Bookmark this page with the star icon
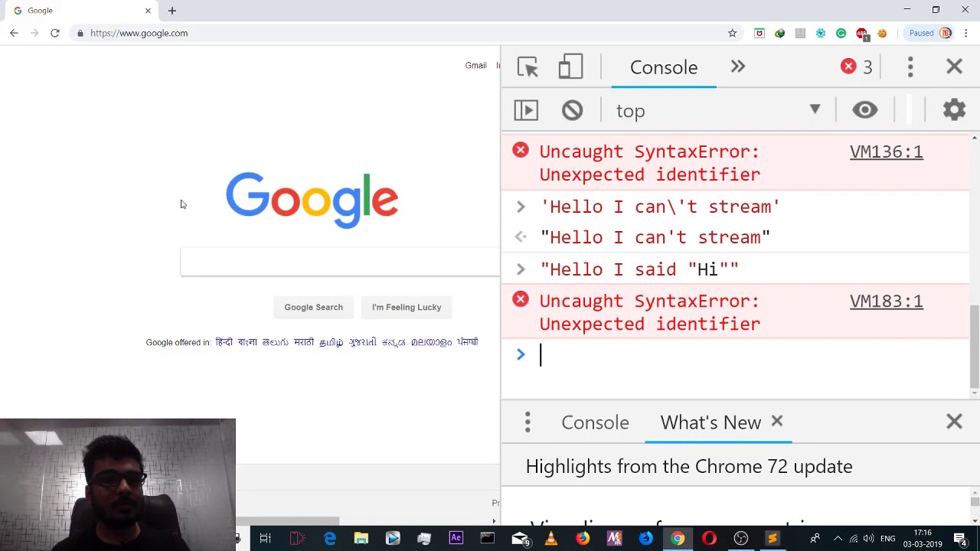The image size is (980, 551). (732, 33)
